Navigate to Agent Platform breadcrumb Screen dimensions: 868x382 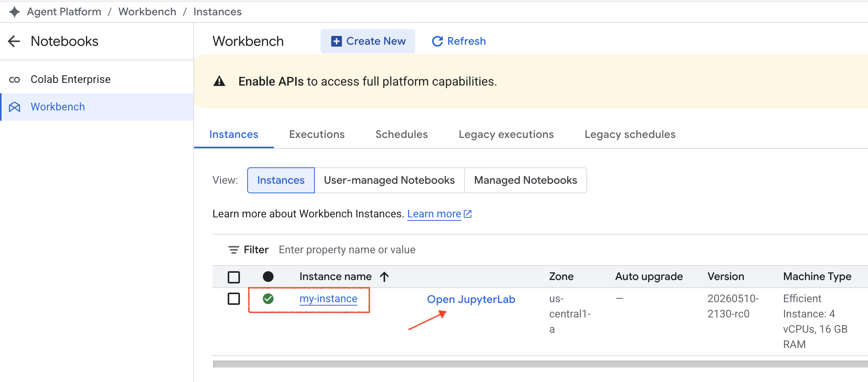64,12
